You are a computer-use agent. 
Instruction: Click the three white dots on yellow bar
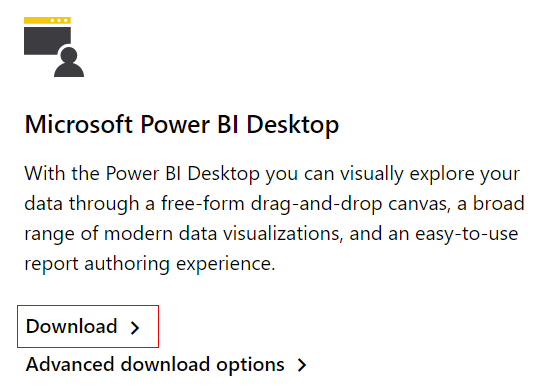[x=59, y=20]
